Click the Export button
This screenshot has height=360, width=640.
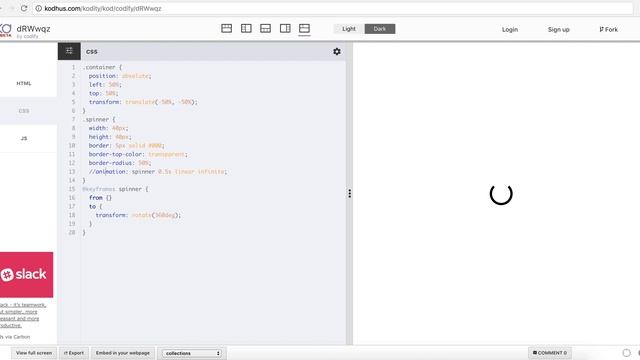click(74, 353)
